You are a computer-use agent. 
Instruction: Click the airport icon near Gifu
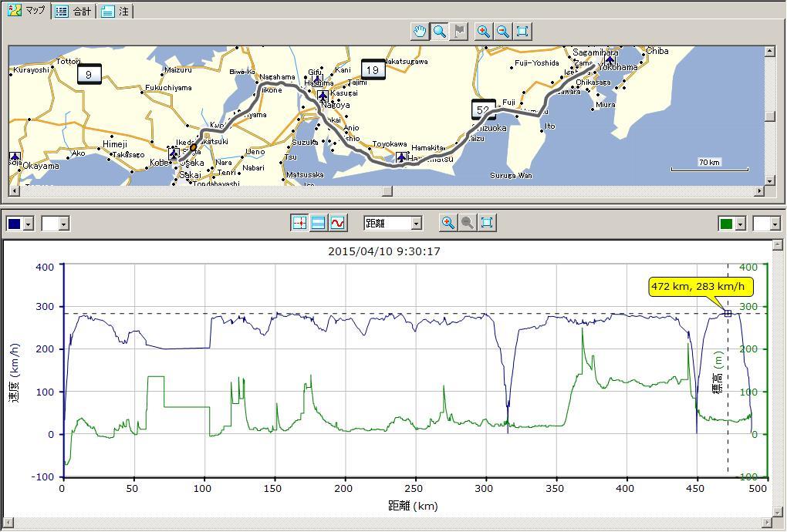pos(317,80)
